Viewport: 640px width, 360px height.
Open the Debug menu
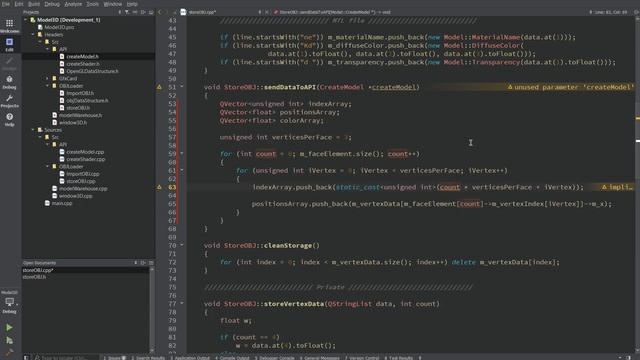point(52,4)
